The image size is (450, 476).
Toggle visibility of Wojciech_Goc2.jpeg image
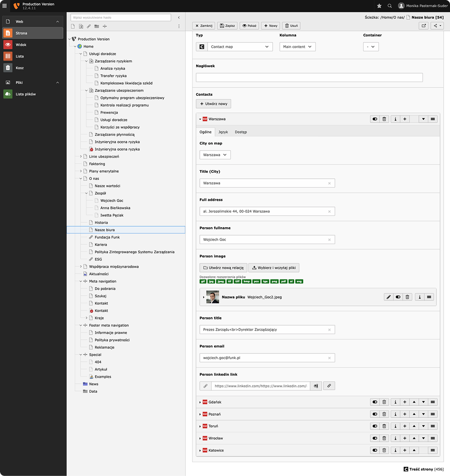[x=398, y=297]
